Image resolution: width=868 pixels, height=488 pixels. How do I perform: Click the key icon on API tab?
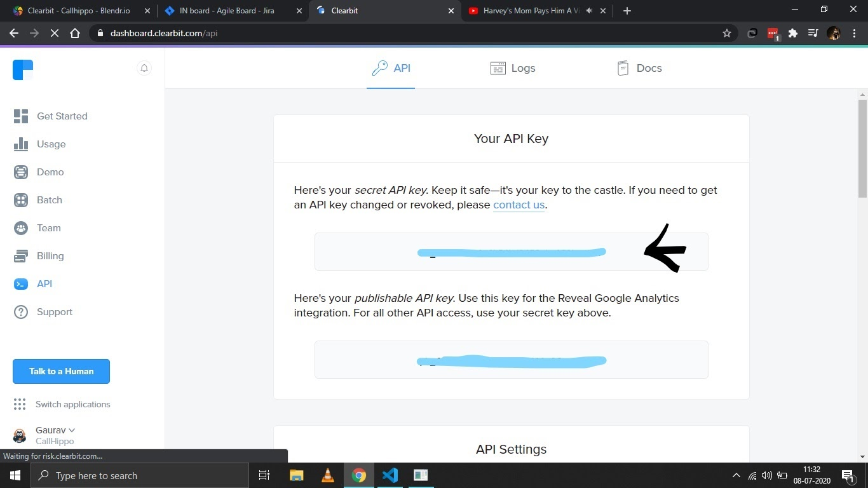point(380,68)
